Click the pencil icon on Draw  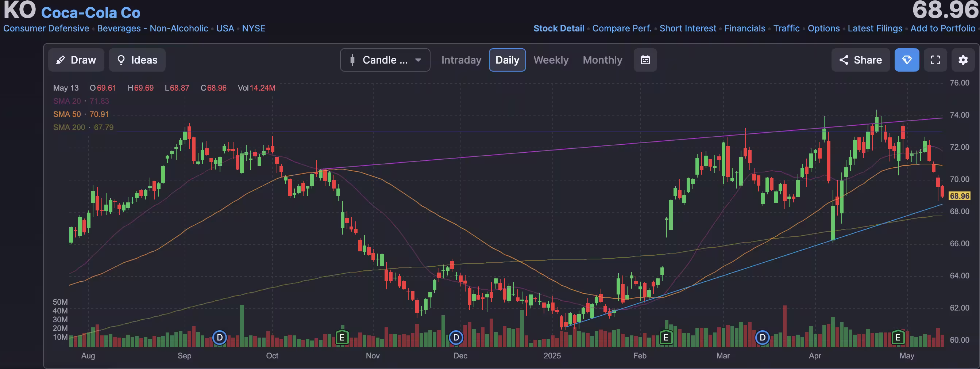click(60, 60)
